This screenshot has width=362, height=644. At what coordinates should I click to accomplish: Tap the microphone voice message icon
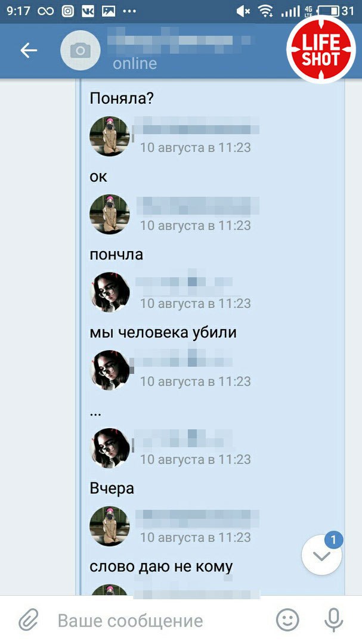click(x=333, y=620)
